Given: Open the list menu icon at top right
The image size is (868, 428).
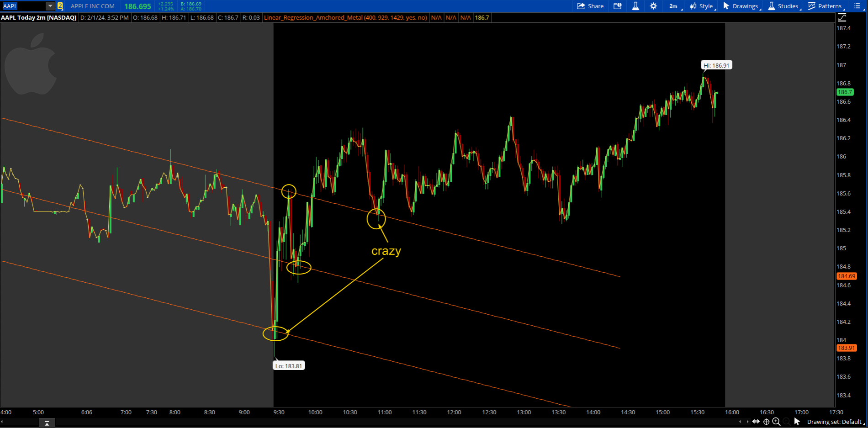Looking at the screenshot, I should (857, 6).
